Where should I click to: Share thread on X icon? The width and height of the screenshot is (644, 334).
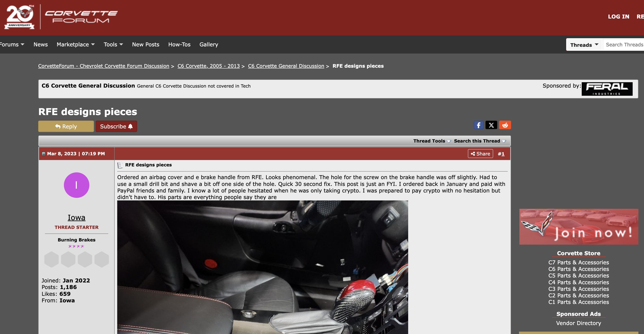tap(491, 125)
